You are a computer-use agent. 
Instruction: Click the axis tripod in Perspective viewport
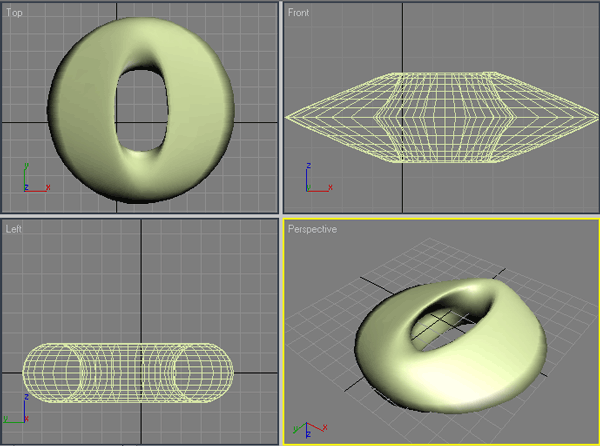[302, 428]
